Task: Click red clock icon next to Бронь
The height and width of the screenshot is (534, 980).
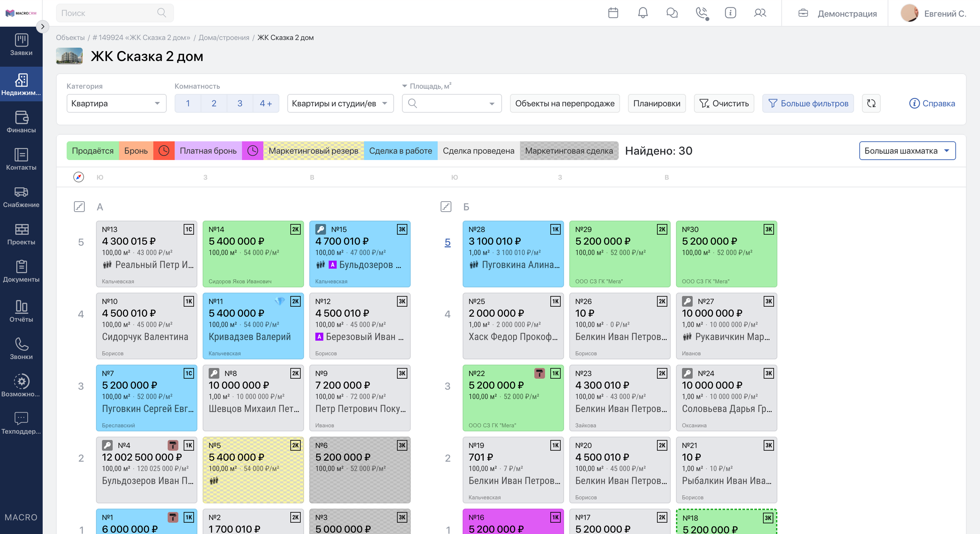Action: (x=164, y=151)
